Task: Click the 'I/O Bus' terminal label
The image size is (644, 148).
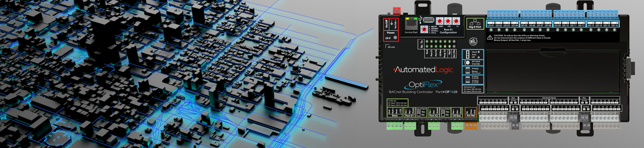Action: click(x=457, y=116)
